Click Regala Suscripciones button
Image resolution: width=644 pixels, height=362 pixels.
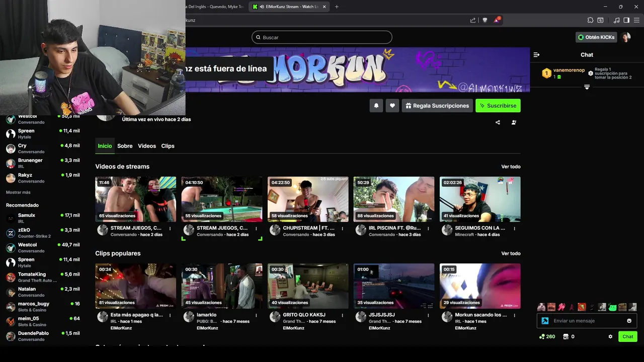coord(437,106)
